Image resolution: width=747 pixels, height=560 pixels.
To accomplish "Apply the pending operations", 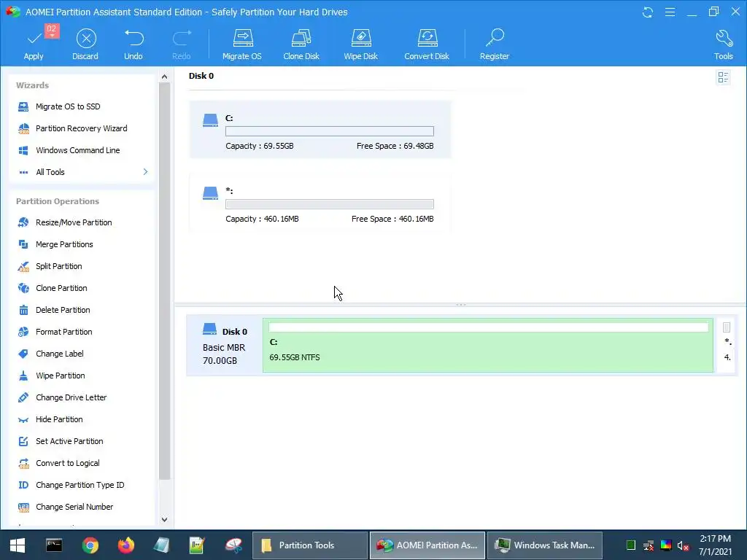I will pyautogui.click(x=34, y=44).
